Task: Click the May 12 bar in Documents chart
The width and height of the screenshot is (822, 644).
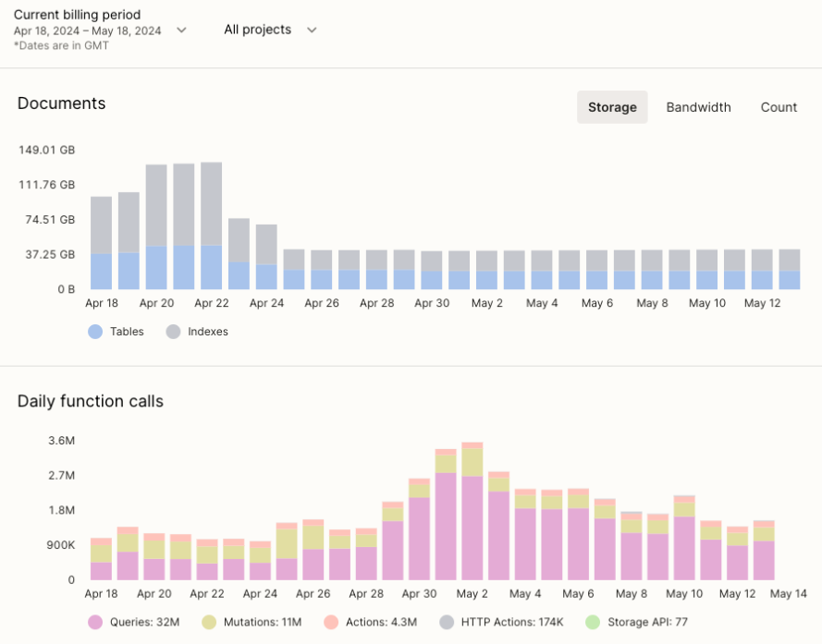Action: coord(762,270)
